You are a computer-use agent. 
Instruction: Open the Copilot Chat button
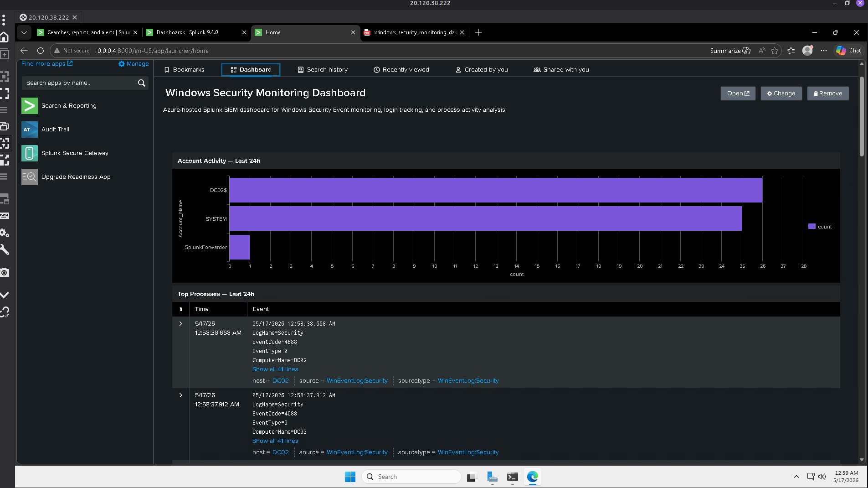pyautogui.click(x=848, y=51)
